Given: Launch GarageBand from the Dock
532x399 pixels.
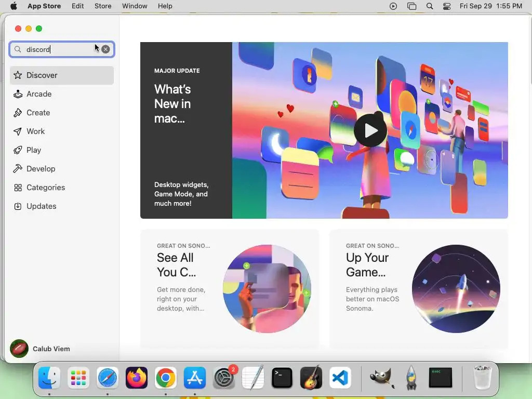Looking at the screenshot, I should [x=311, y=378].
